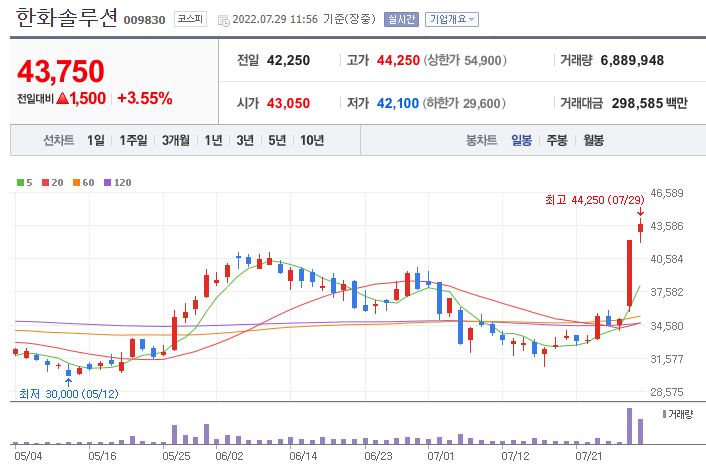Select the 1일 line chart tab
This screenshot has width=706, height=474.
click(x=96, y=140)
